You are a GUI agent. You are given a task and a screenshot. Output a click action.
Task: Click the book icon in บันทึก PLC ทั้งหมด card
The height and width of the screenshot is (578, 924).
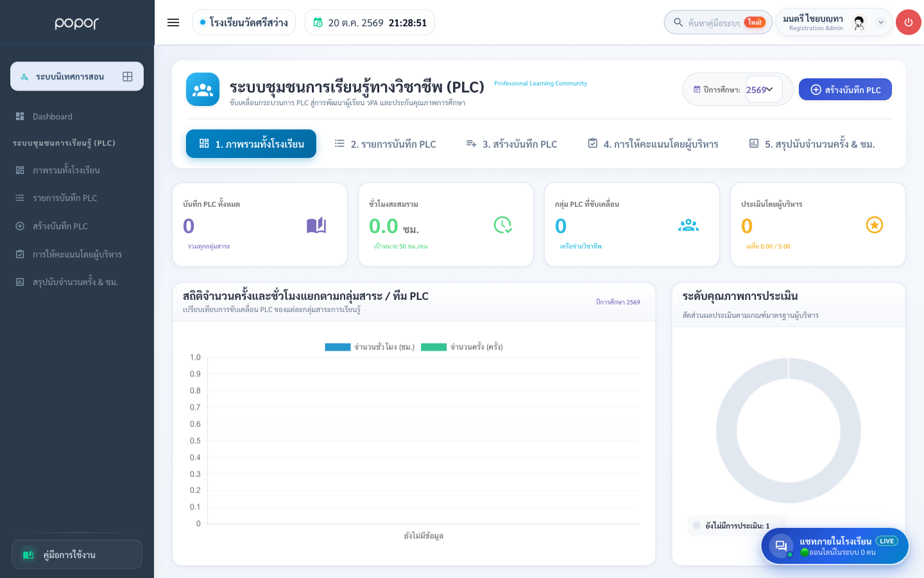(x=316, y=225)
